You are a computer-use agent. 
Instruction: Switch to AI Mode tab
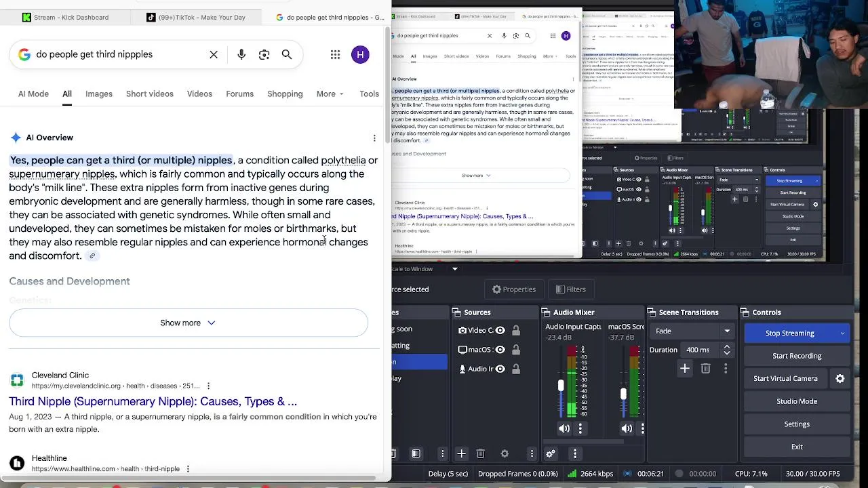coord(33,94)
